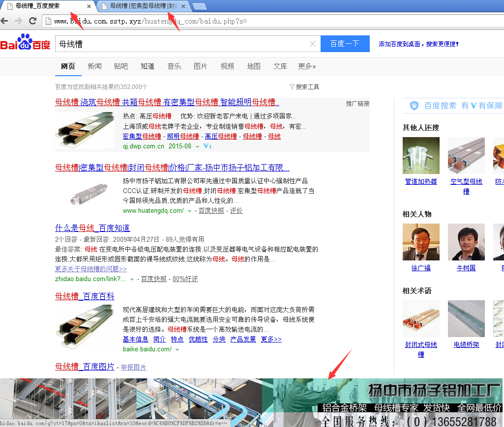The image size is (504, 427).
Task: Select the 图片 search category
Action: click(201, 66)
